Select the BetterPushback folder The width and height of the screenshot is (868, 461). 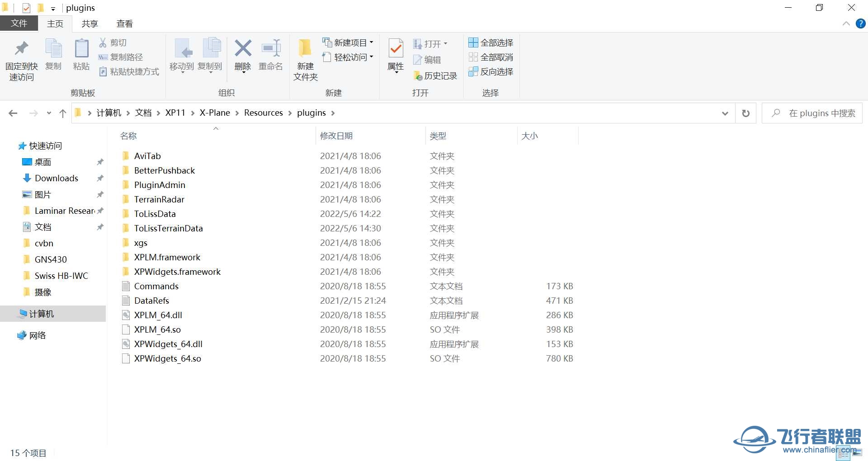pyautogui.click(x=165, y=170)
